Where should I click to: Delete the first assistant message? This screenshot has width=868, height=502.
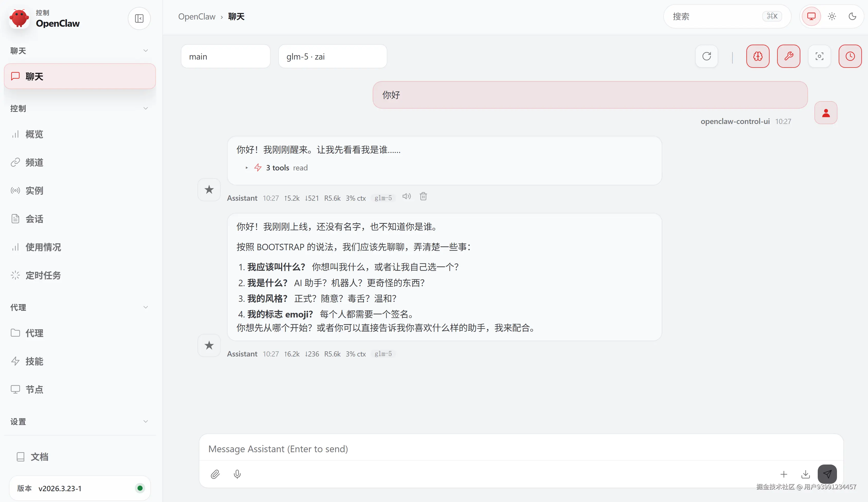coord(423,196)
